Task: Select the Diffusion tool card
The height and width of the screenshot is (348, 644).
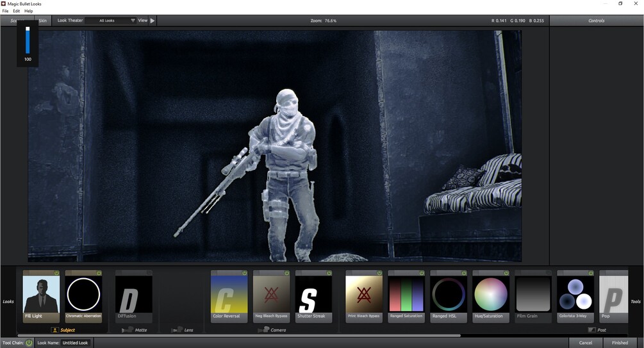Action: point(133,297)
